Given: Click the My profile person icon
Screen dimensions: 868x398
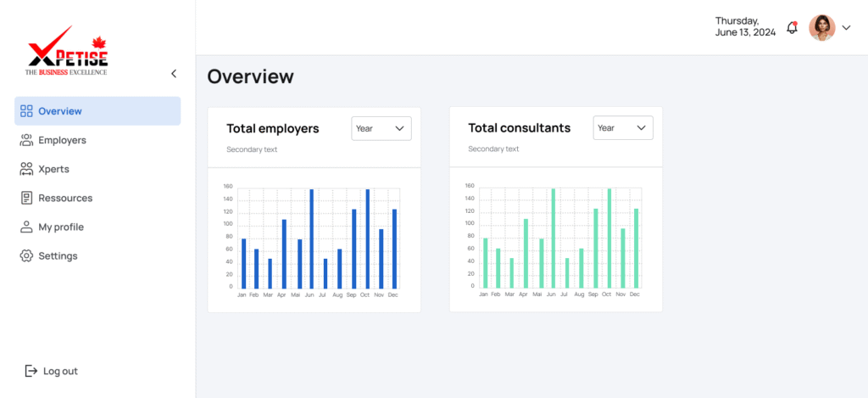Looking at the screenshot, I should (26, 227).
